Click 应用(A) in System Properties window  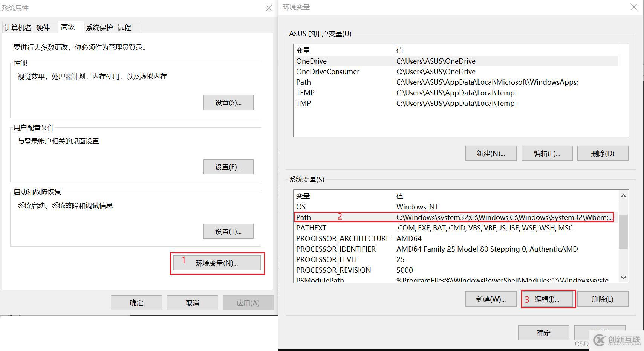[x=248, y=303]
